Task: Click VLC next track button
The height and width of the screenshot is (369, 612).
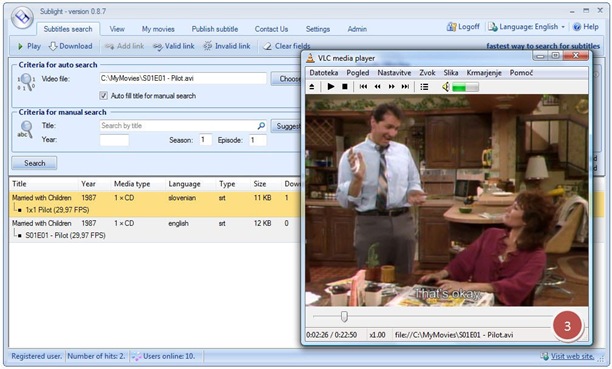Action: click(x=406, y=87)
